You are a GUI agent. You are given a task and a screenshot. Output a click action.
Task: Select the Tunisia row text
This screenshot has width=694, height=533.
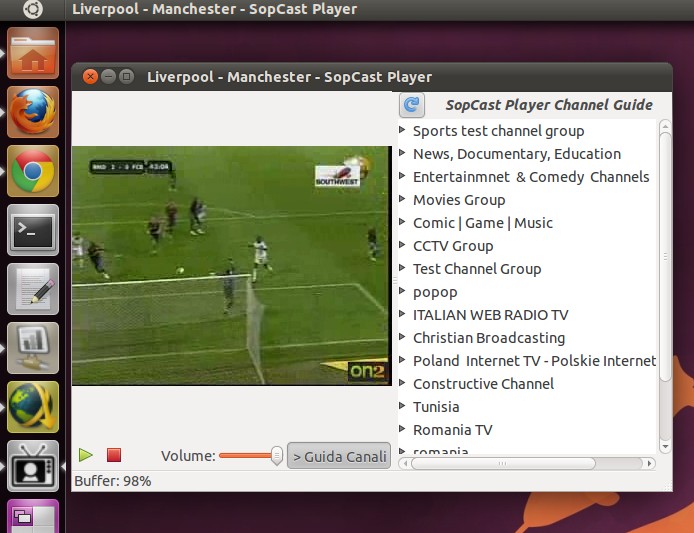(436, 407)
